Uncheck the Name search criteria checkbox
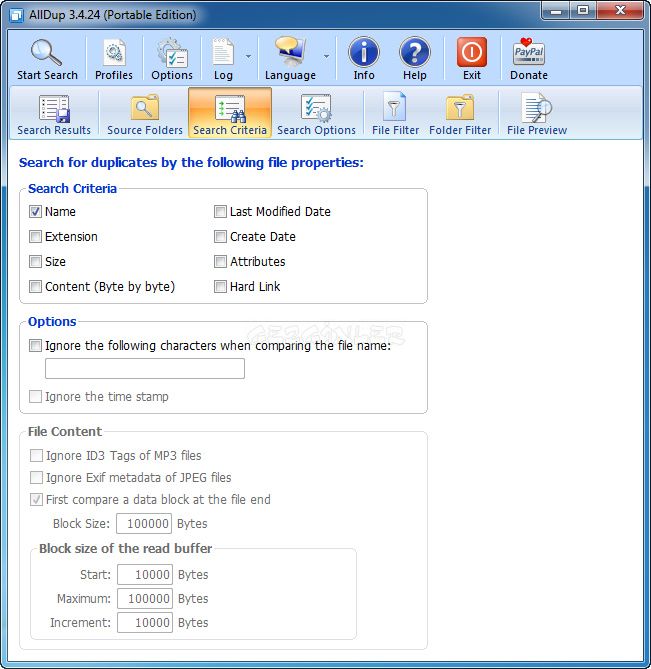The image size is (651, 669). click(x=36, y=212)
